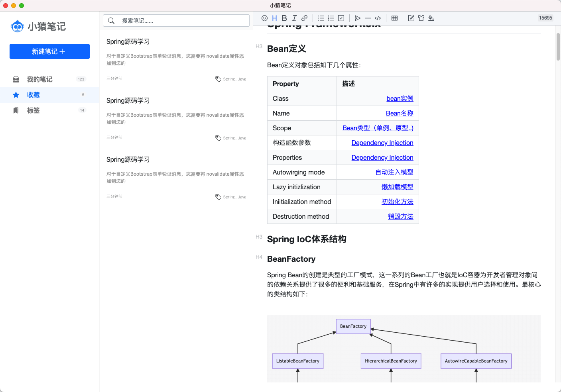Viewport: 561px width, 392px height.
Task: Click the 123 count badge beside 我的笔记
Action: coord(81,79)
